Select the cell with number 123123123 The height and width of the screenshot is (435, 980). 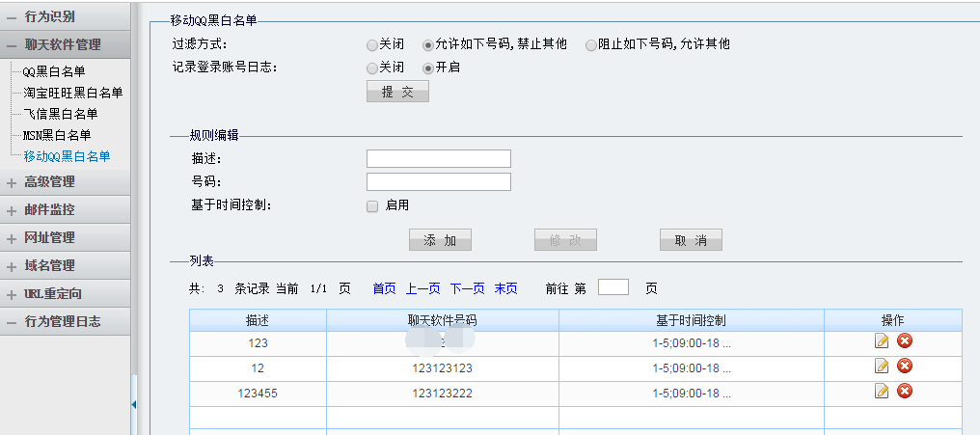443,368
